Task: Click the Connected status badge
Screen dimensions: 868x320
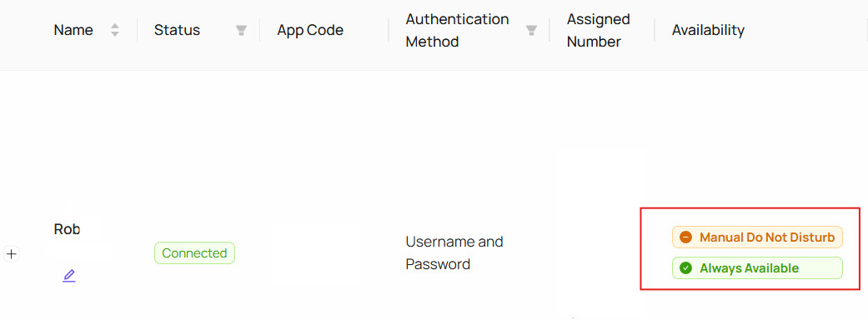Action: click(194, 253)
